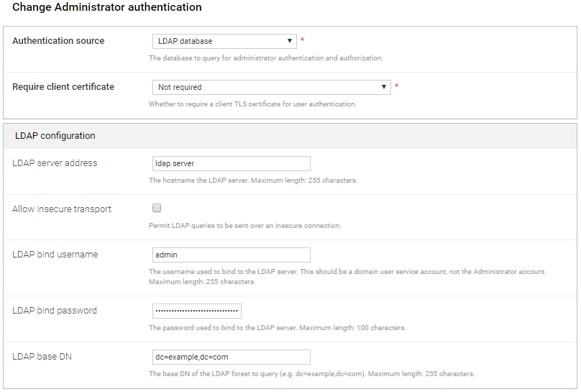Click the Allow insecure transport label text
The height and width of the screenshot is (392, 581).
tap(62, 209)
